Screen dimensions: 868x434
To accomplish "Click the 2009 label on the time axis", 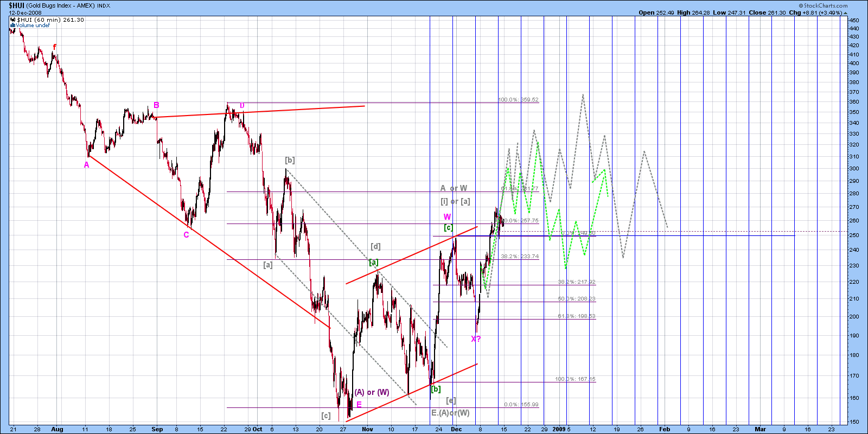I will (x=559, y=429).
